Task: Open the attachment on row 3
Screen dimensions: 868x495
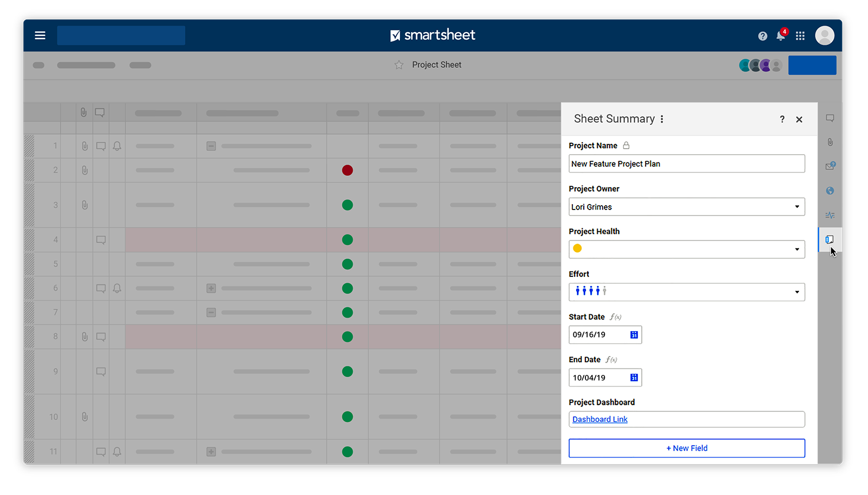Action: click(85, 205)
